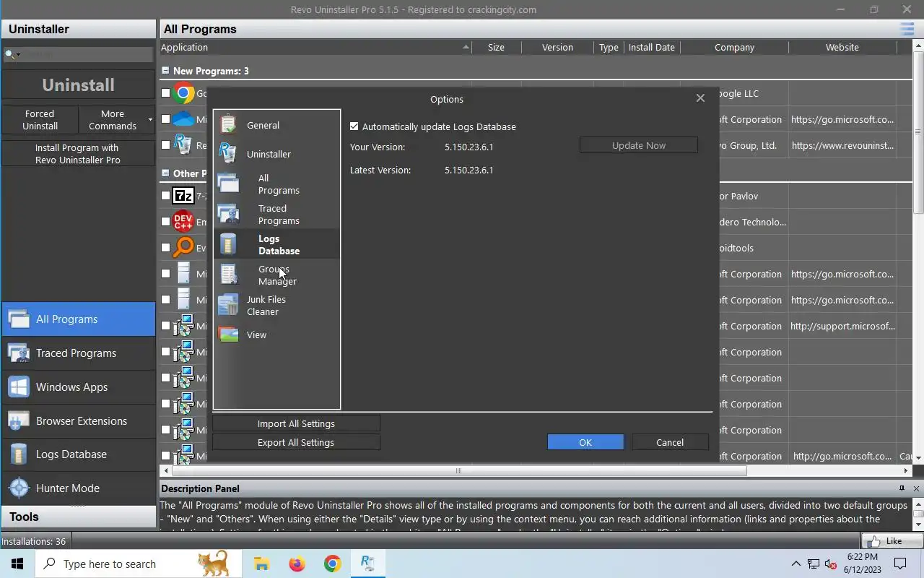Check the Everything row checkbox

(x=166, y=248)
